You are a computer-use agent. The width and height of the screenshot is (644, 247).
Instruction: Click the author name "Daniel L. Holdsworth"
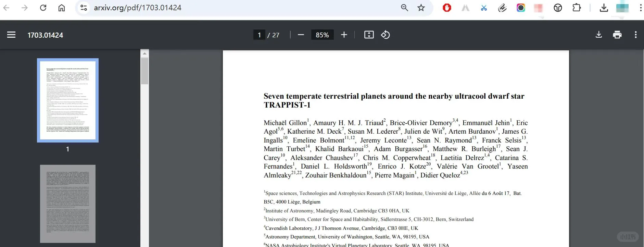pyautogui.click(x=334, y=166)
